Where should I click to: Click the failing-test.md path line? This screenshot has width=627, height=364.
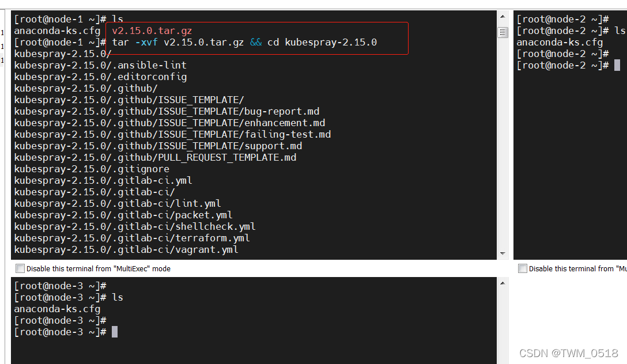pos(172,134)
